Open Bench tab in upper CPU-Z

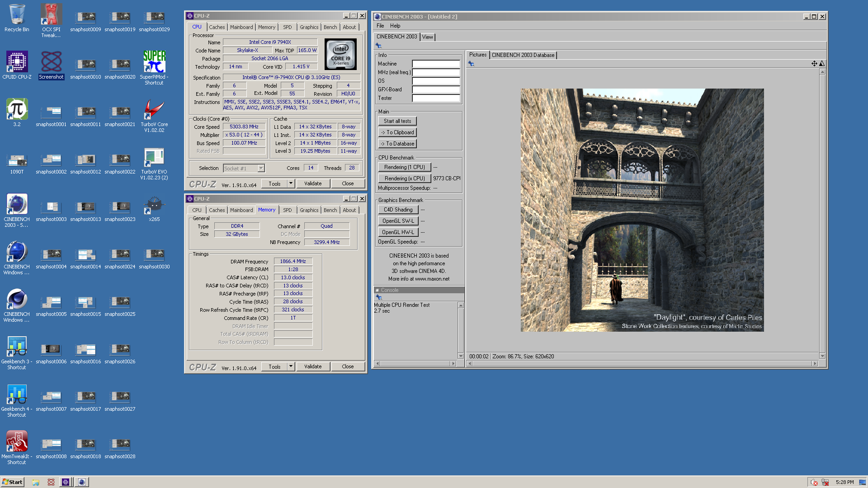(330, 27)
